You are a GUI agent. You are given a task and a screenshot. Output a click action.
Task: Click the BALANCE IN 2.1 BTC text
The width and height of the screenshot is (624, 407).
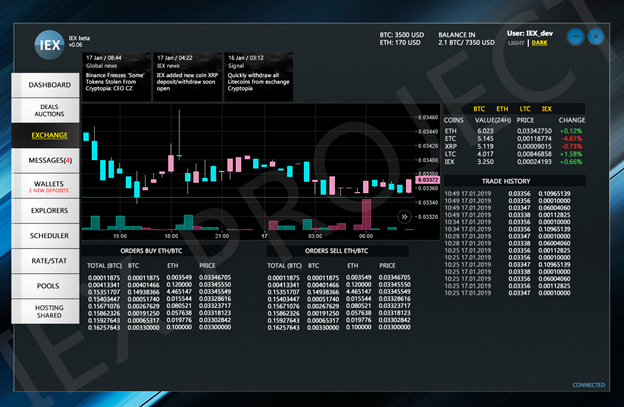[x=466, y=39]
